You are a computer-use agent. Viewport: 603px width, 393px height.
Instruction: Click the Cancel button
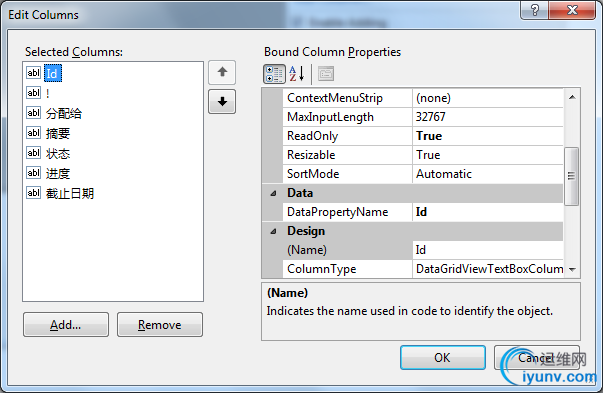click(536, 358)
